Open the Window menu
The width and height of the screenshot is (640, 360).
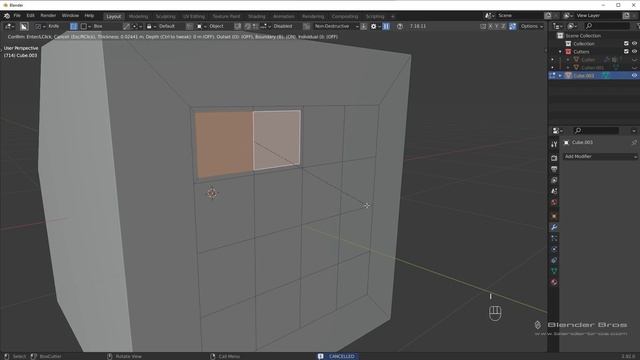pyautogui.click(x=70, y=16)
